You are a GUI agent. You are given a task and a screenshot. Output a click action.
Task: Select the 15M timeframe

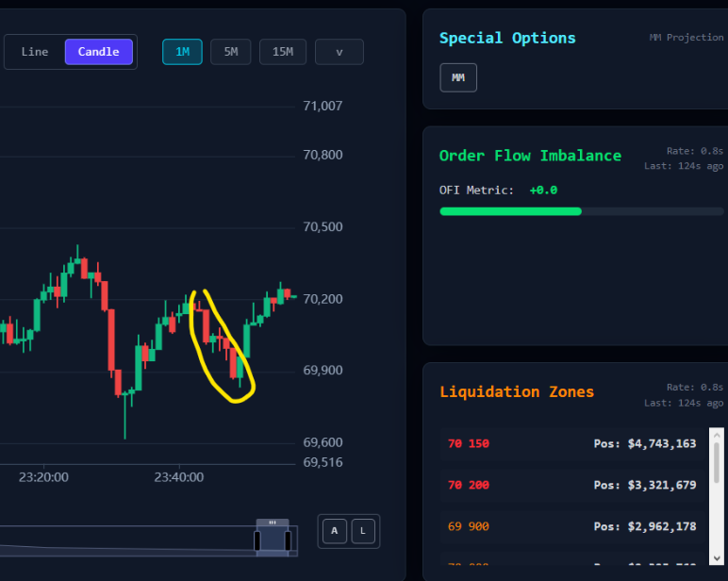pyautogui.click(x=283, y=52)
